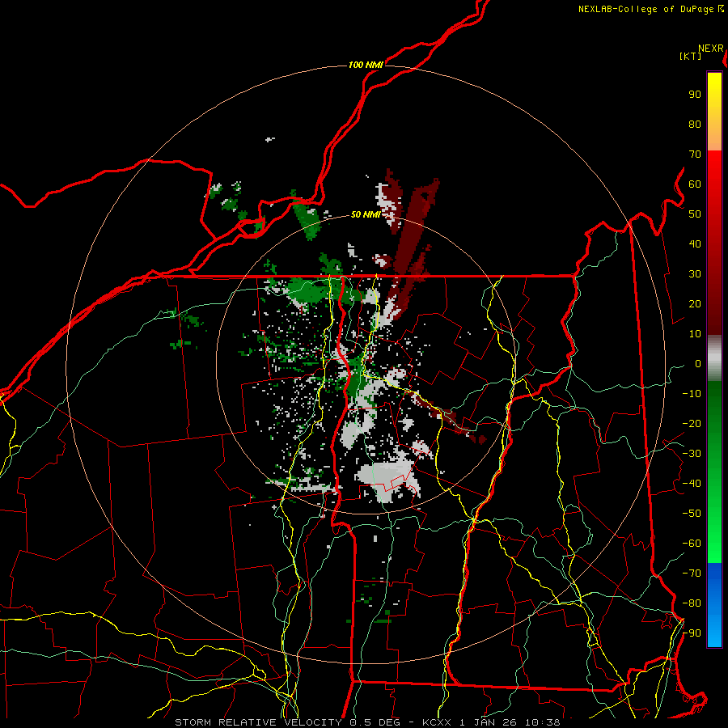This screenshot has width=728, height=728.
Task: Click the STORM RELATIVE VELOCITY footer title
Action: (258, 722)
